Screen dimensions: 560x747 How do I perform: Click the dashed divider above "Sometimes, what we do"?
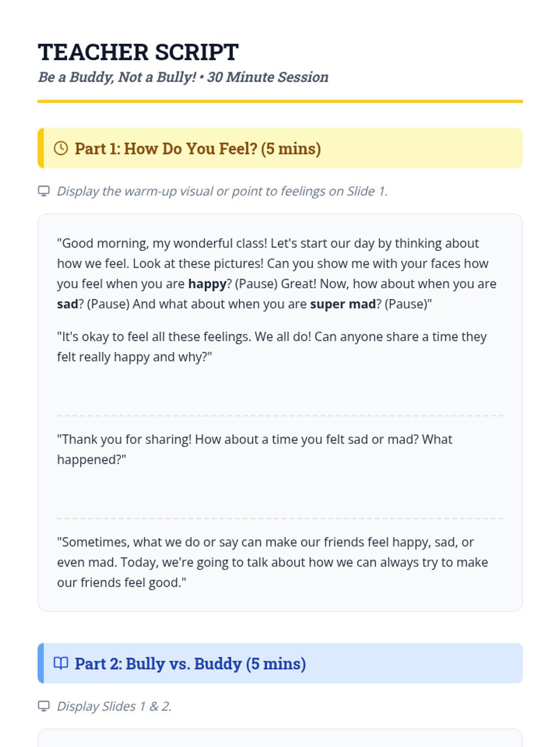click(280, 518)
